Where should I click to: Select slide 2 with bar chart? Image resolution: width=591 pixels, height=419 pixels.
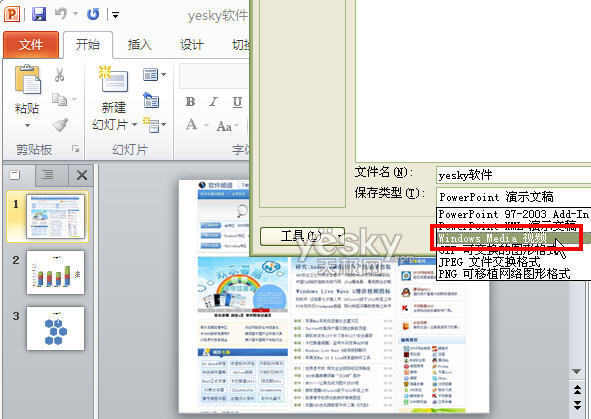coord(55,272)
